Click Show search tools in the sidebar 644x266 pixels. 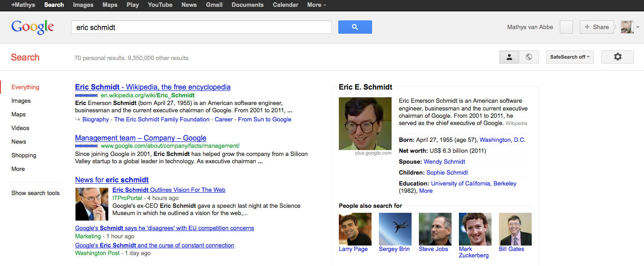35,193
